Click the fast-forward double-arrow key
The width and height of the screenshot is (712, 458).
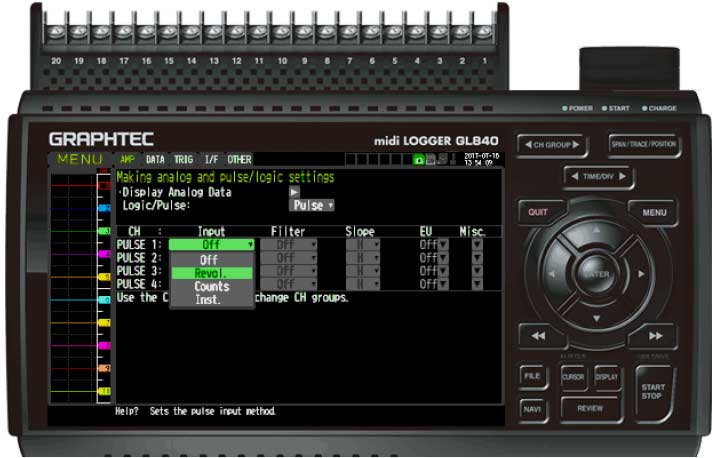pos(654,336)
